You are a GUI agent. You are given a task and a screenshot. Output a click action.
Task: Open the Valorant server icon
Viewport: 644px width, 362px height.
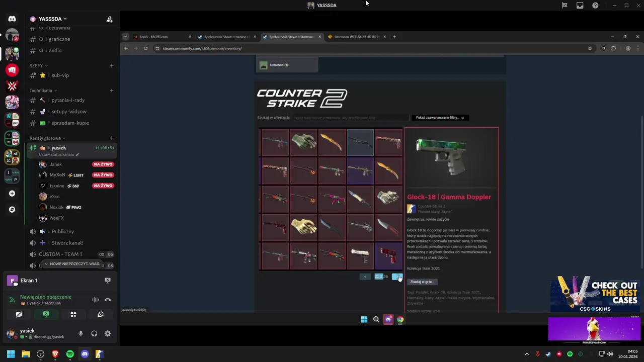(x=12, y=86)
